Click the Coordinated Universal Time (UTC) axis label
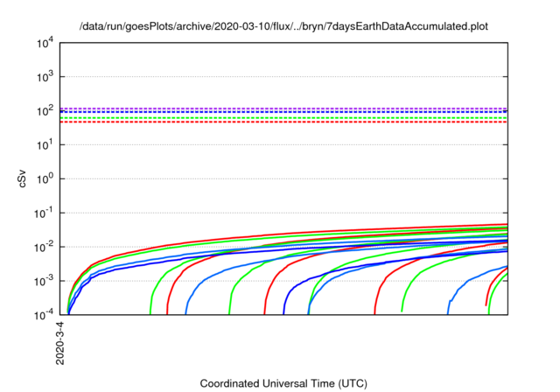 coord(284,383)
